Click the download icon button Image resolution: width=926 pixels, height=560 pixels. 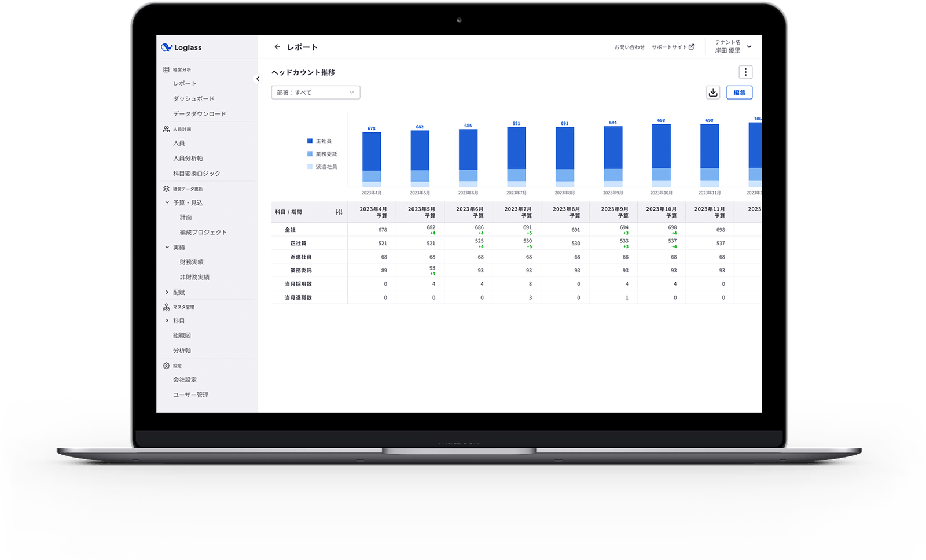tap(713, 93)
